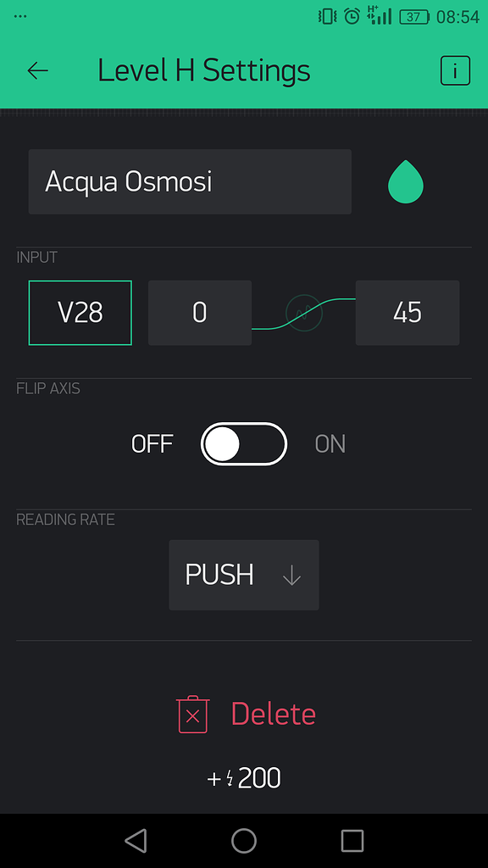Select OFF for flip axis
The height and width of the screenshot is (868, 488).
[152, 443]
